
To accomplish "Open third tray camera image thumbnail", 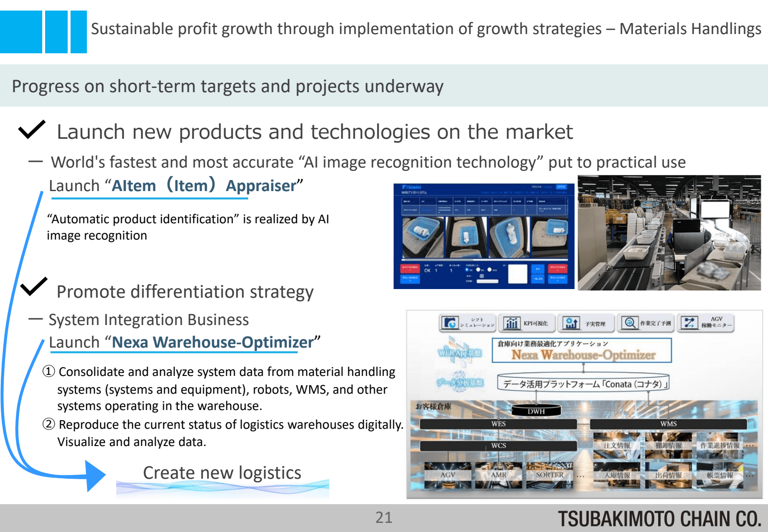I will click(x=509, y=237).
